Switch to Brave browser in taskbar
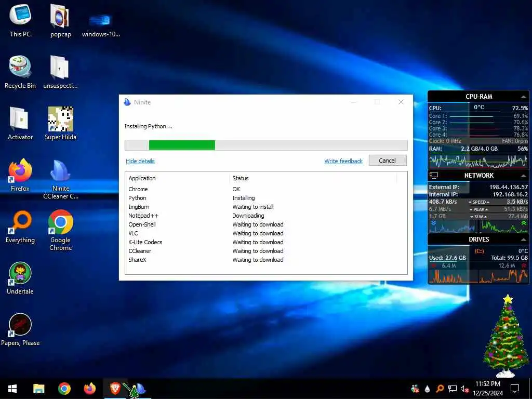Viewport: 532px width, 399px height. click(x=115, y=389)
